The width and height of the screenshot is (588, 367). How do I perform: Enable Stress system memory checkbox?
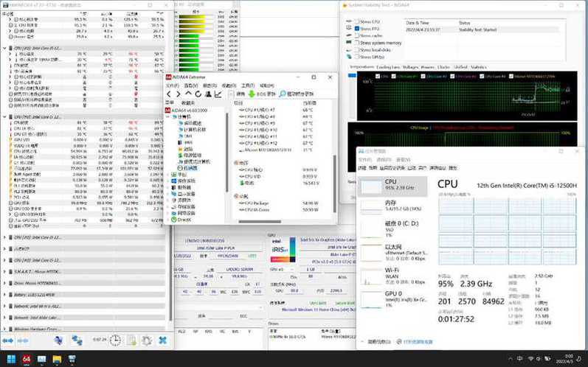(357, 43)
